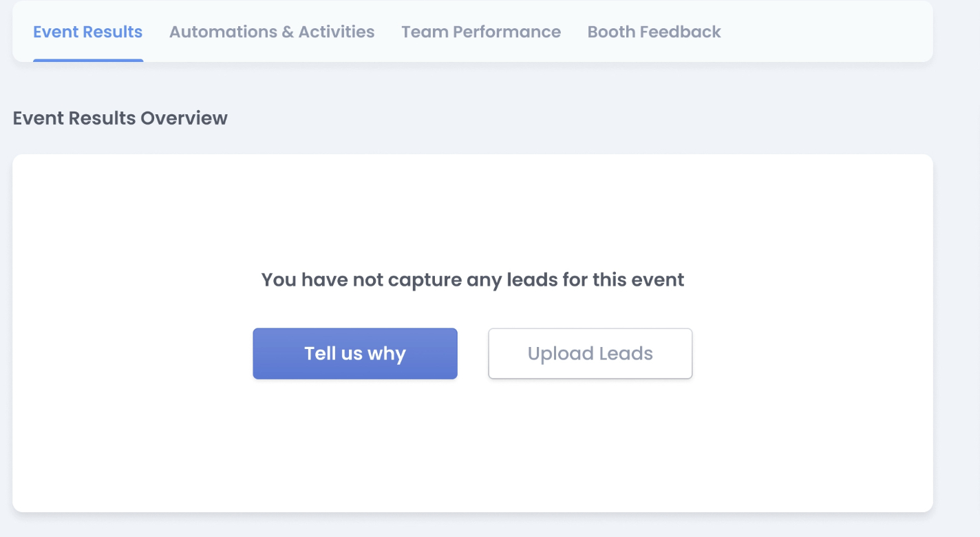Return to the highlighted Event Results tab
980x537 pixels.
(87, 32)
